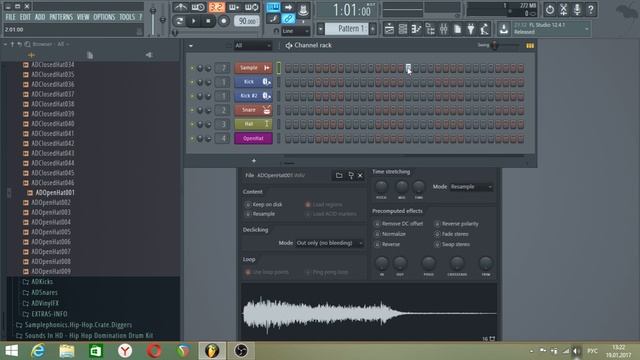Click the Record button in transport
This screenshot has height=360, width=640.
coord(224,20)
